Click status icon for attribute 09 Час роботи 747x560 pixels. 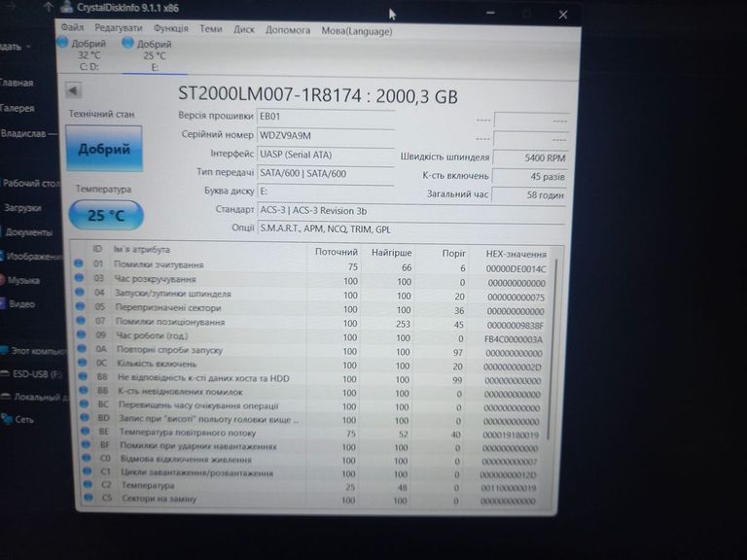point(81,334)
